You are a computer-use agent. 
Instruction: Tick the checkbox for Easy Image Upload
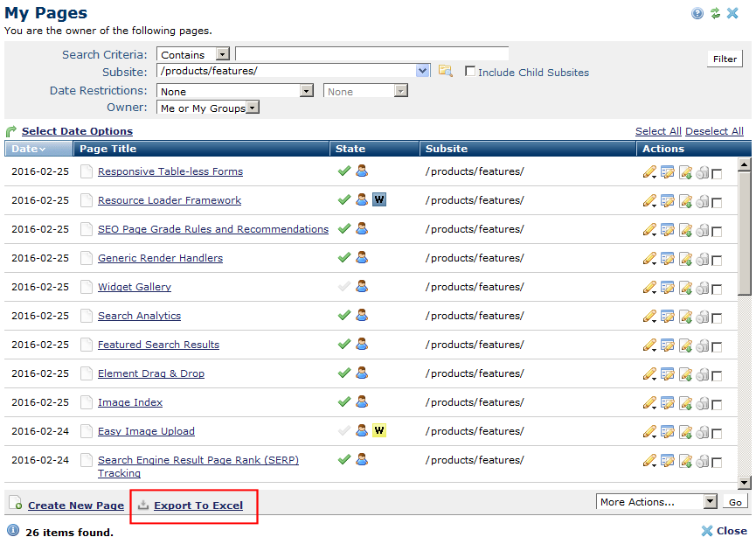717,434
